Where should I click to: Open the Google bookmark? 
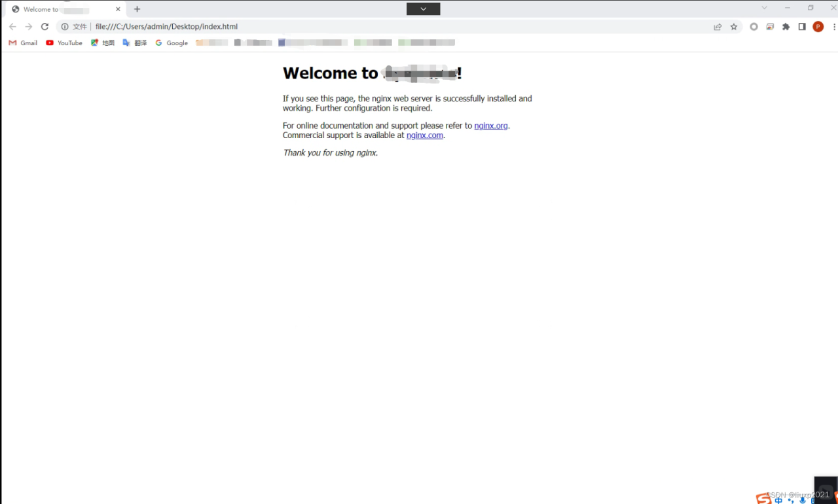[172, 43]
